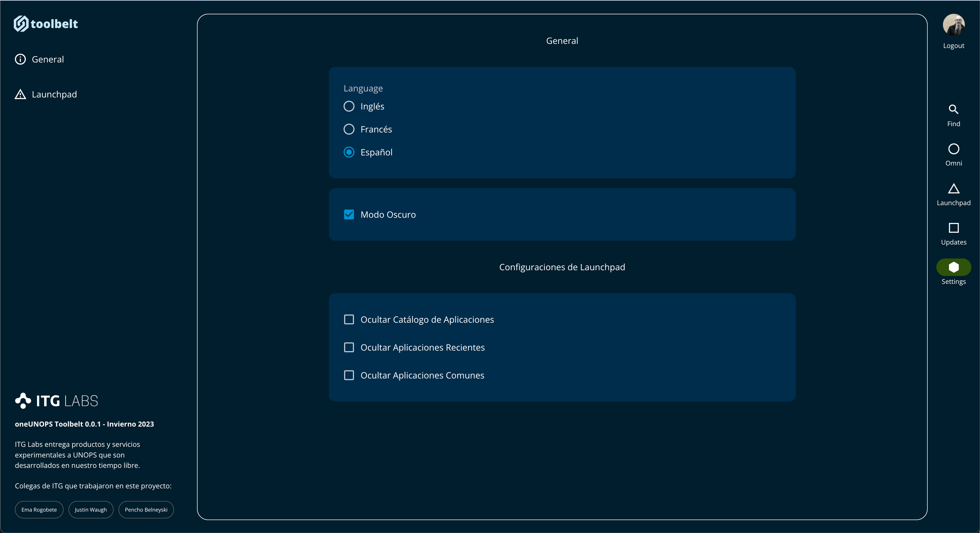Click the toolbelt logo icon
980x533 pixels.
[x=21, y=23]
